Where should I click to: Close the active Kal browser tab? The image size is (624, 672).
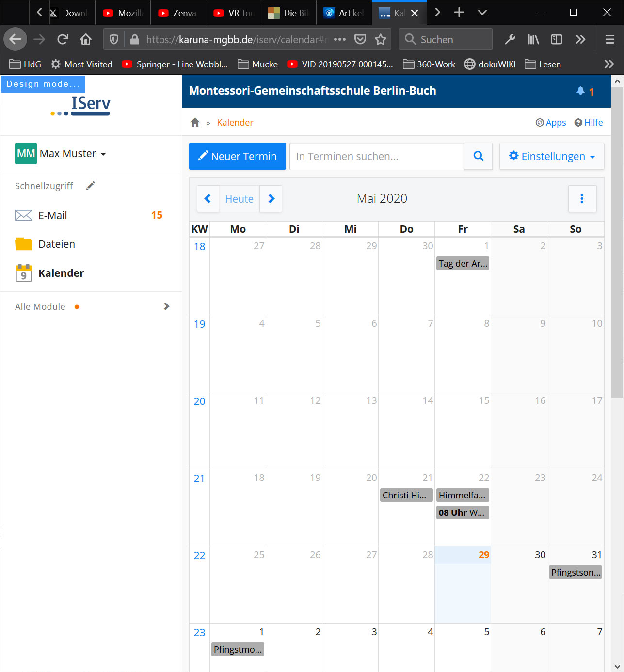[415, 13]
